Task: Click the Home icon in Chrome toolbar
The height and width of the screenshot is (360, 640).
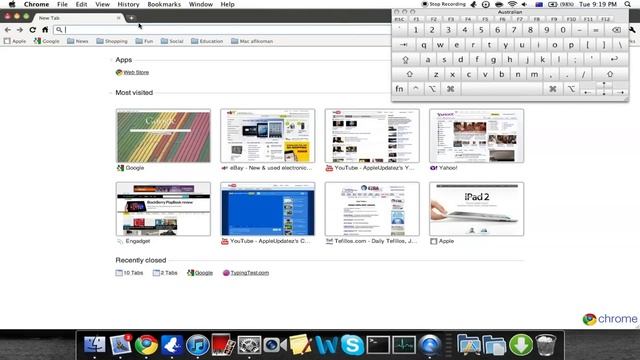Action: click(x=45, y=30)
